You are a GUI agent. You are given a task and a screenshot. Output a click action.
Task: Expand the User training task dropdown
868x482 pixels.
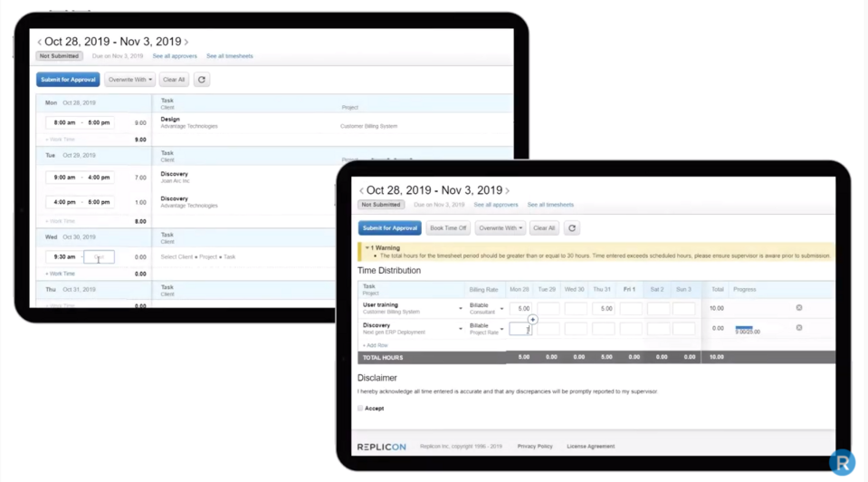[460, 309]
